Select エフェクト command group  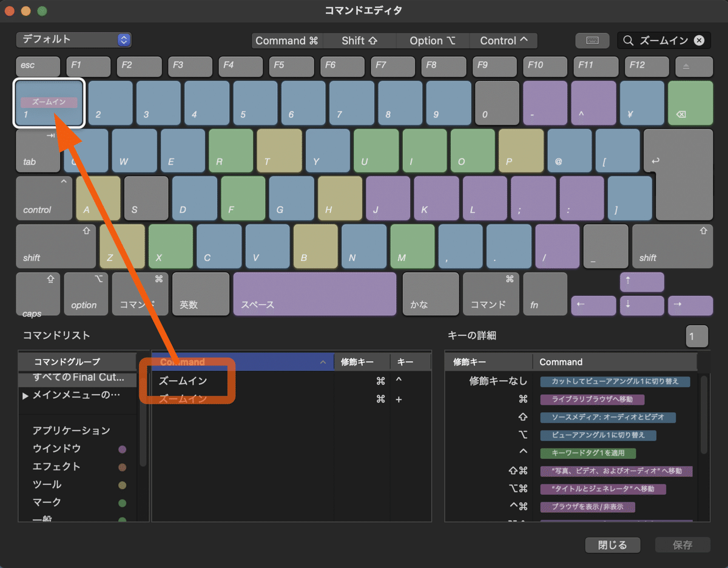pos(78,466)
